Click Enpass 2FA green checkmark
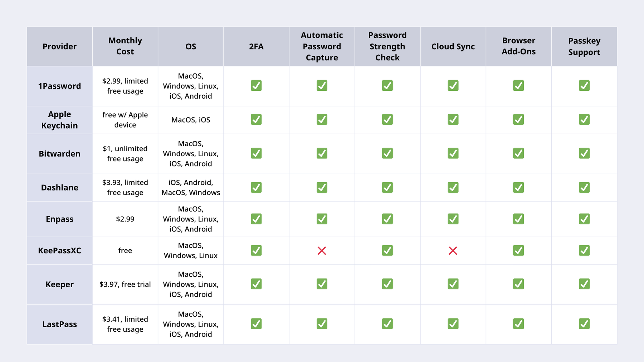The width and height of the screenshot is (644, 362). pos(256,219)
